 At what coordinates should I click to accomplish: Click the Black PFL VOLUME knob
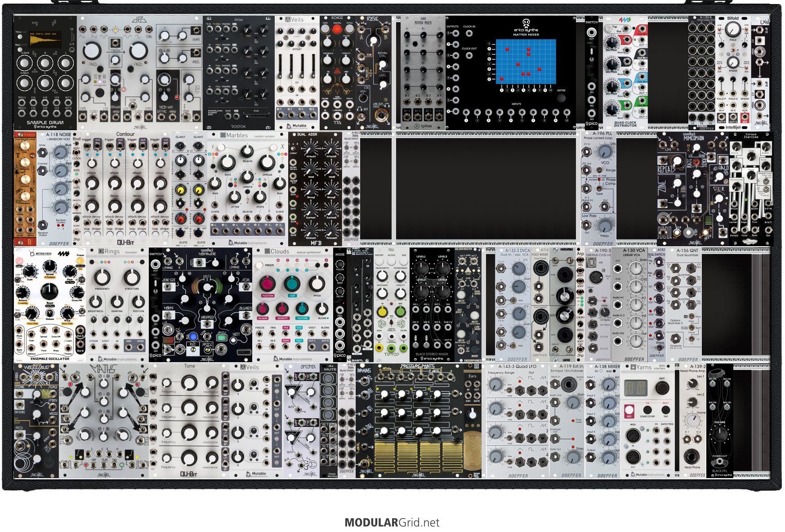pos(719,434)
